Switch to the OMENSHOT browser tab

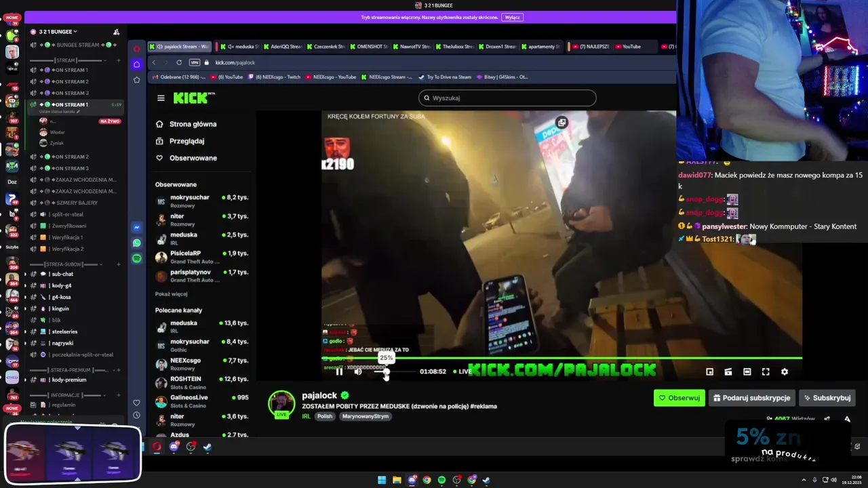tap(368, 47)
